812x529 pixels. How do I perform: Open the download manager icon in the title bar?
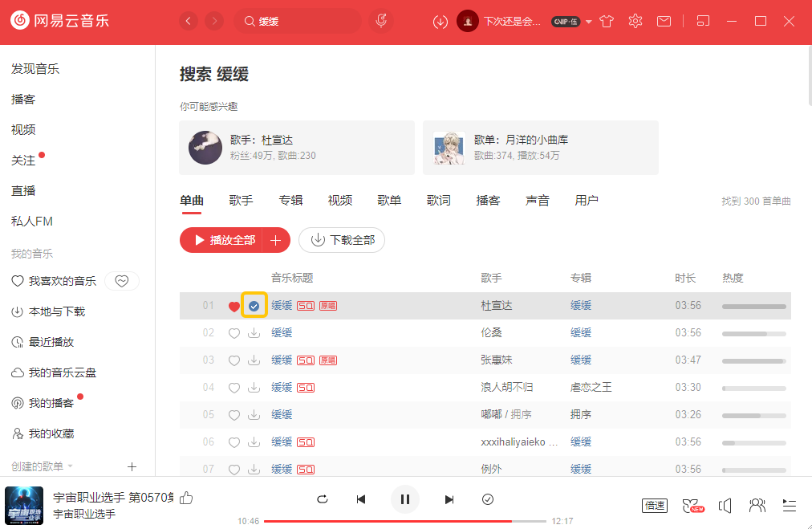pyautogui.click(x=440, y=21)
